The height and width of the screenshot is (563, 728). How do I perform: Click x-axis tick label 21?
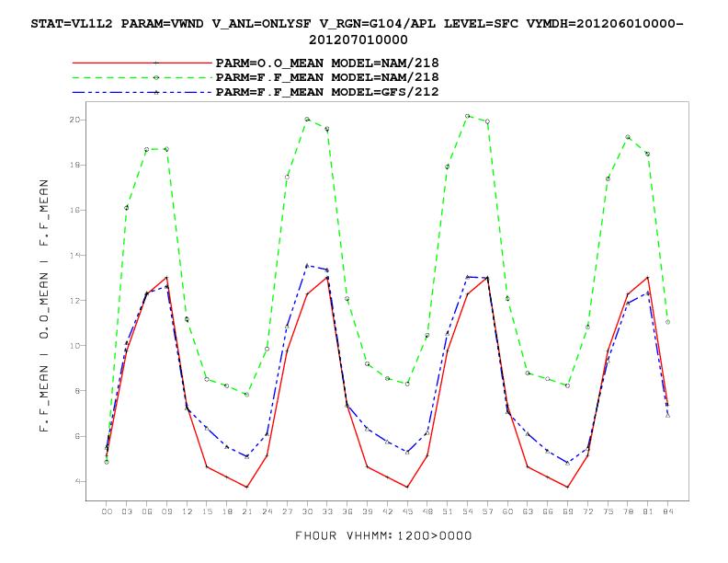[x=247, y=511]
